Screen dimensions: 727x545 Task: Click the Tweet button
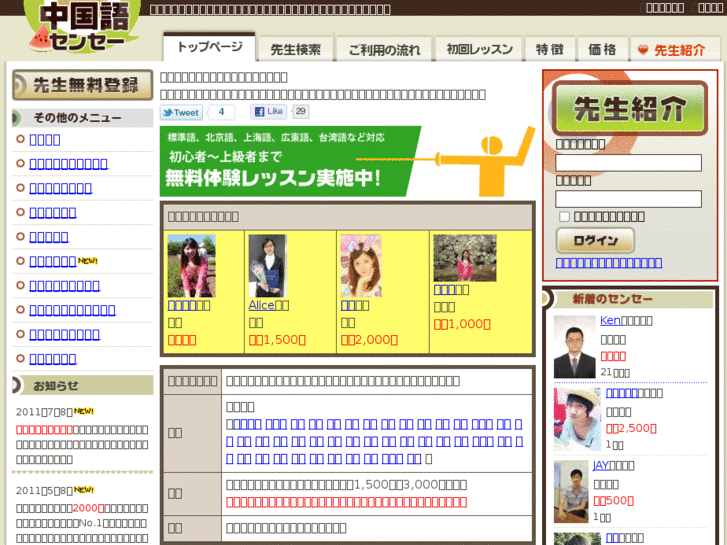click(181, 112)
